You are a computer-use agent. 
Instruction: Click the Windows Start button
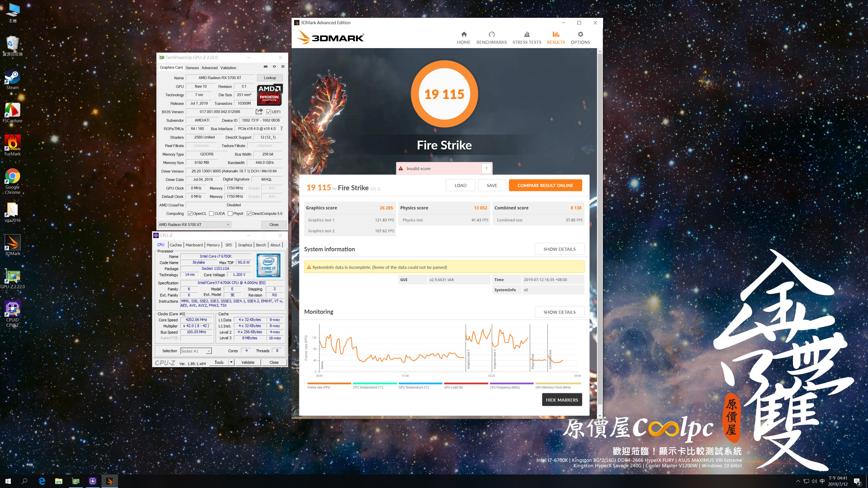tap(8, 481)
